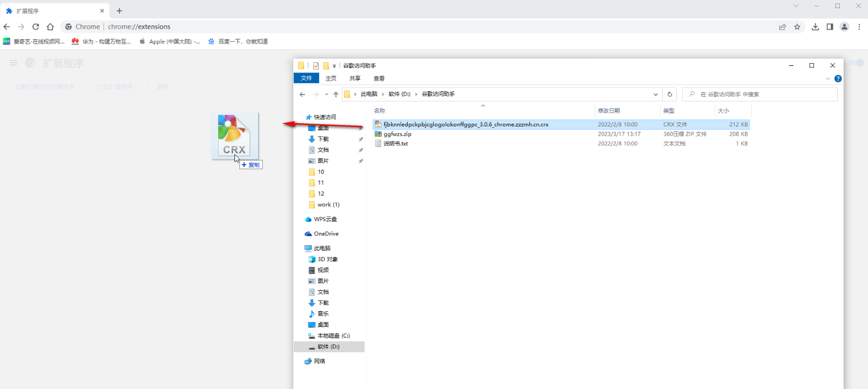Go back in Chrome's toolbar
This screenshot has height=389, width=868.
point(6,26)
